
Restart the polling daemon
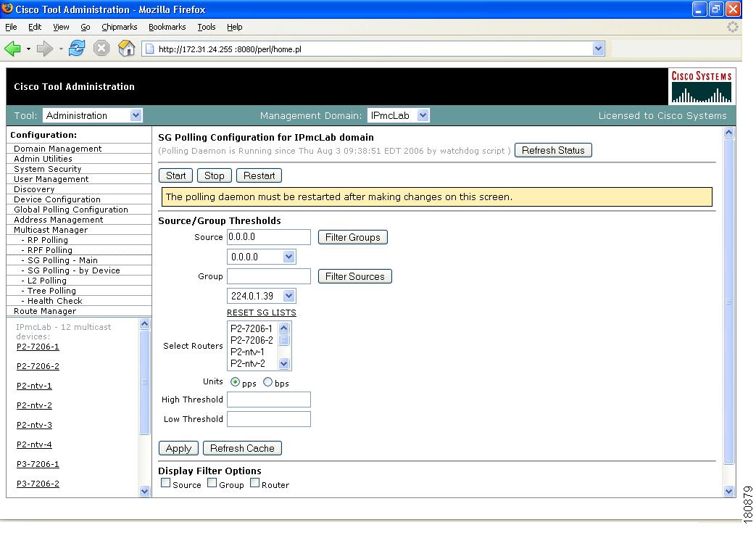pyautogui.click(x=259, y=175)
